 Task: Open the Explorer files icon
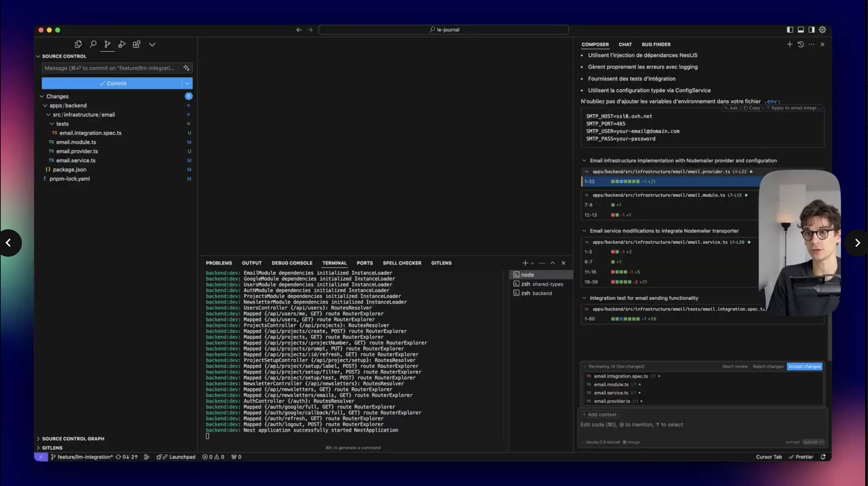78,44
